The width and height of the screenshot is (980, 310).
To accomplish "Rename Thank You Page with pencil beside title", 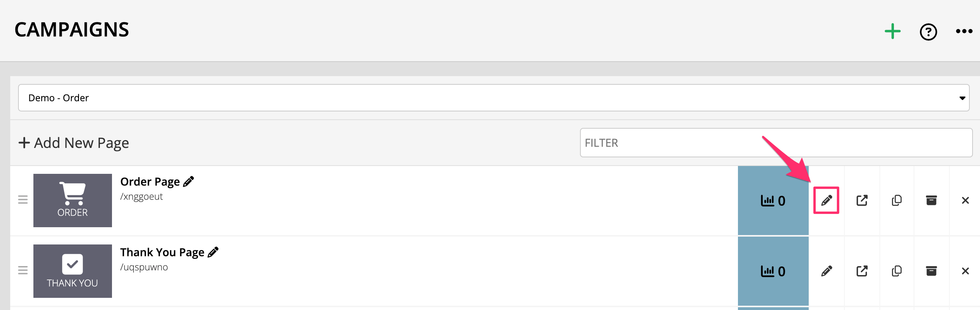I will coord(213,252).
